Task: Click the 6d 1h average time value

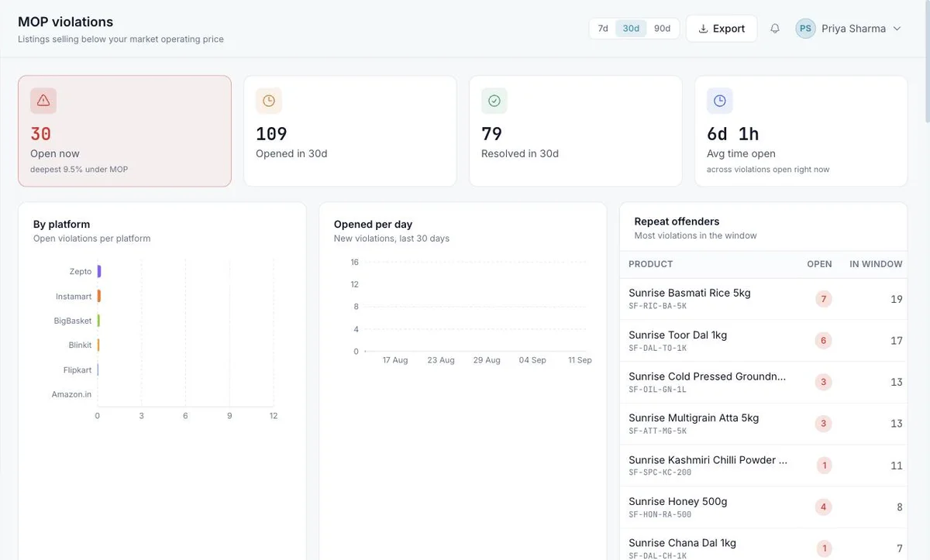Action: click(733, 134)
